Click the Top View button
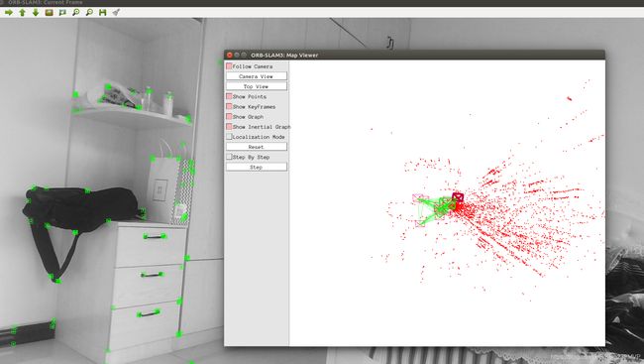Viewport: 644px width, 364px height. 257,86
